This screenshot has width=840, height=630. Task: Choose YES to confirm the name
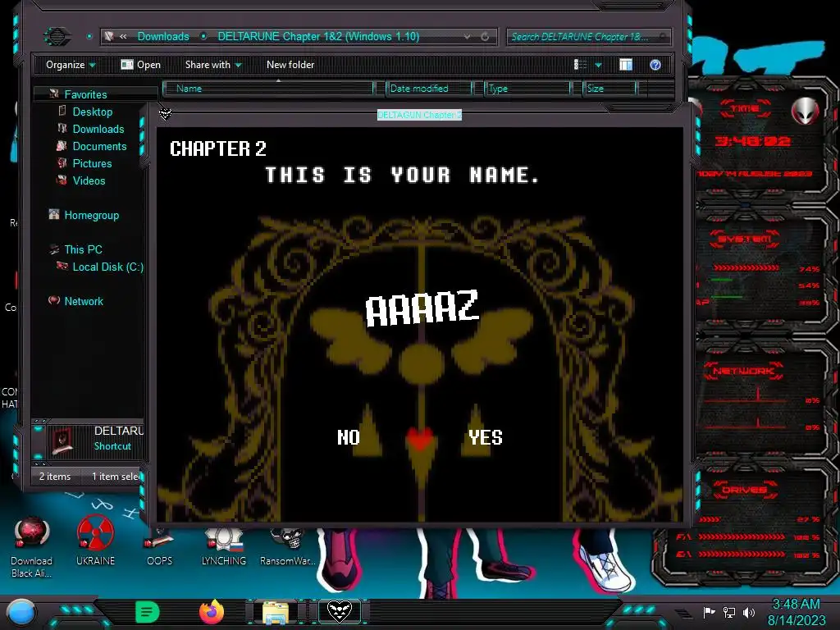486,437
